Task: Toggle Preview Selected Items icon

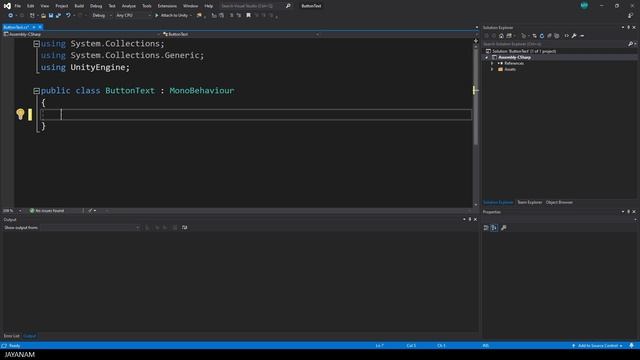Action: [582, 36]
